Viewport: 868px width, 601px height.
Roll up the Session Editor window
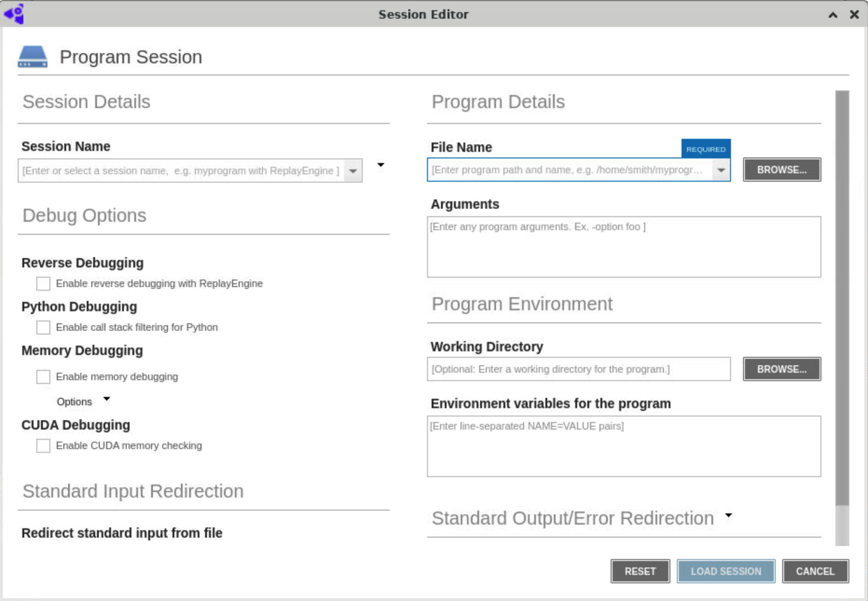[833, 15]
